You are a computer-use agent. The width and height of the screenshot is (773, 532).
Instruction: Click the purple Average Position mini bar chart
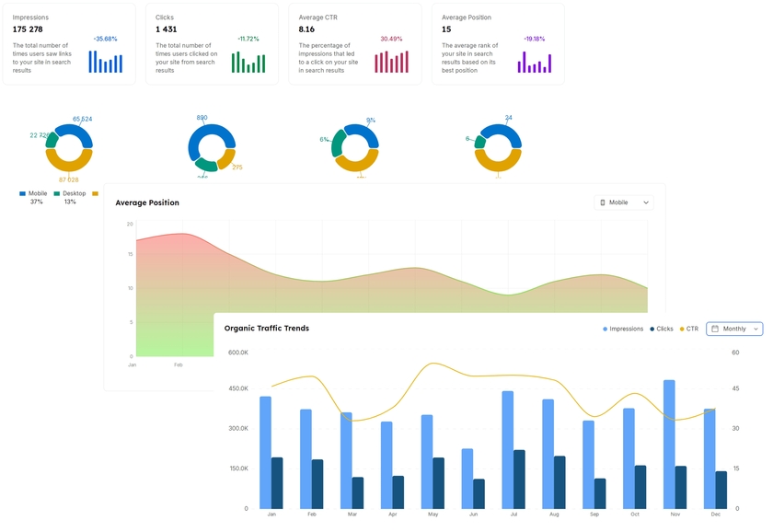[x=535, y=62]
